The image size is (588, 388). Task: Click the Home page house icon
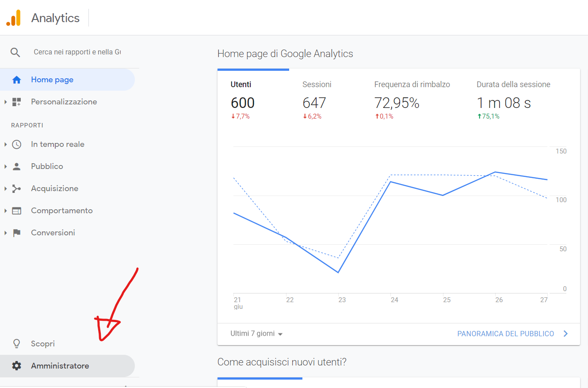point(17,80)
